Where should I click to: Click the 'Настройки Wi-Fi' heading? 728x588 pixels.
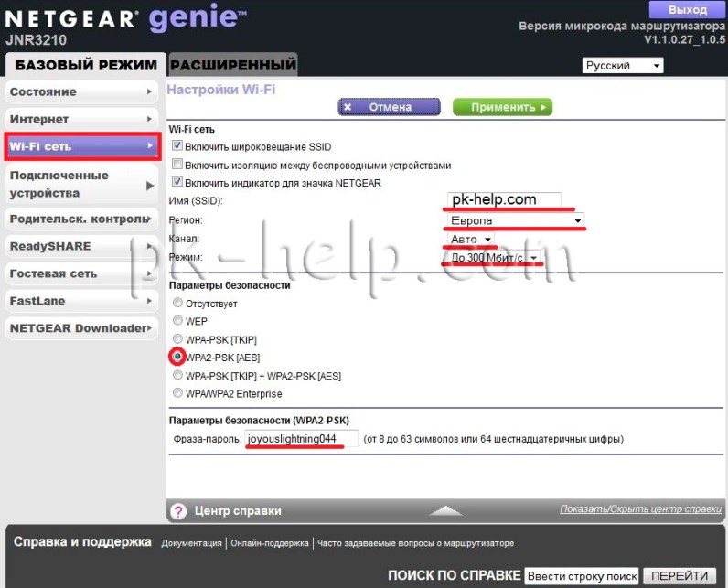click(221, 90)
